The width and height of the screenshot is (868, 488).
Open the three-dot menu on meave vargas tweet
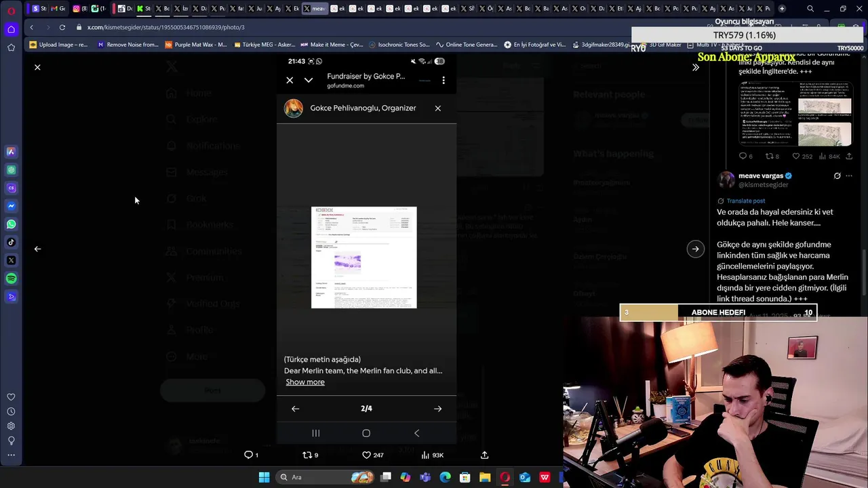848,176
